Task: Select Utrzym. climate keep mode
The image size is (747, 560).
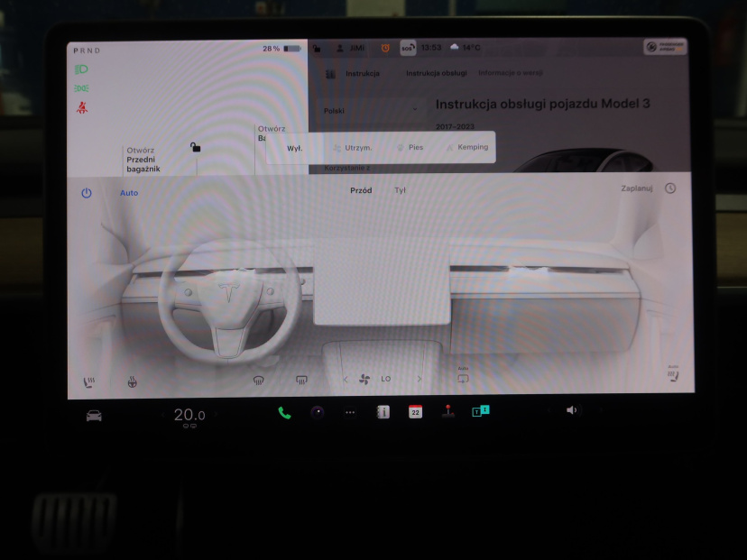Action: (x=353, y=148)
